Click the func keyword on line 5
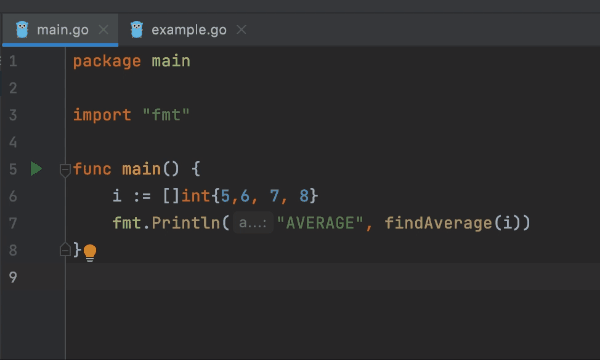Viewport: 600px width, 360px height. click(92, 169)
